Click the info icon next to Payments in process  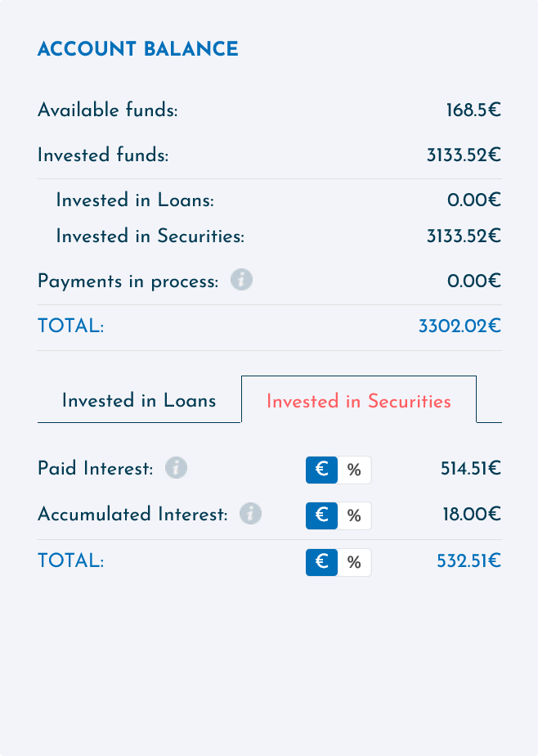click(x=241, y=280)
